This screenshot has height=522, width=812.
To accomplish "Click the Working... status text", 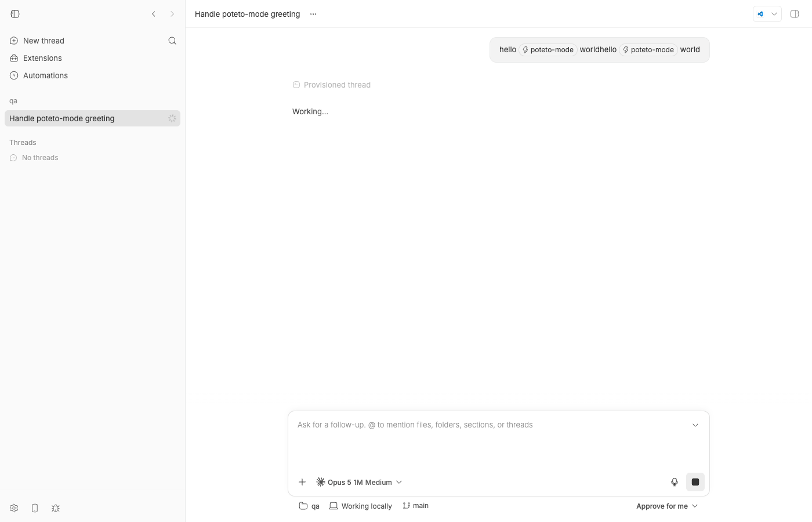I will tap(310, 111).
